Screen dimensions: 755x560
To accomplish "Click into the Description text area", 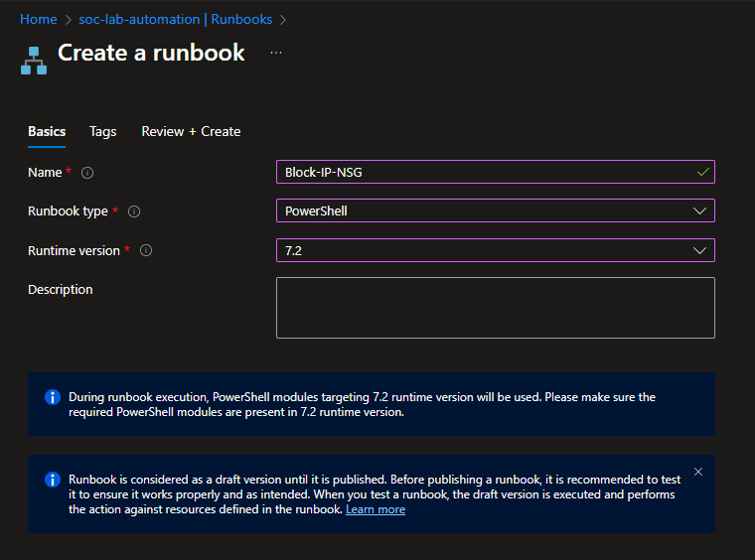I will (x=495, y=308).
